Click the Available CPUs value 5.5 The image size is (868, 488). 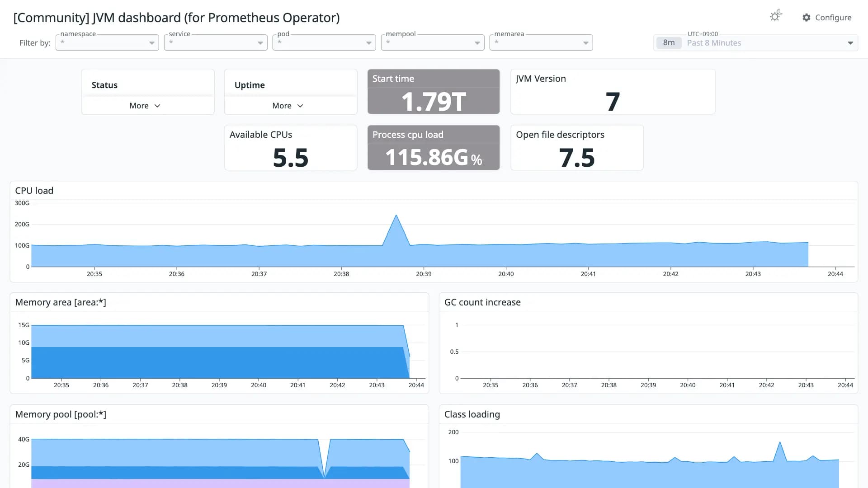tap(291, 158)
